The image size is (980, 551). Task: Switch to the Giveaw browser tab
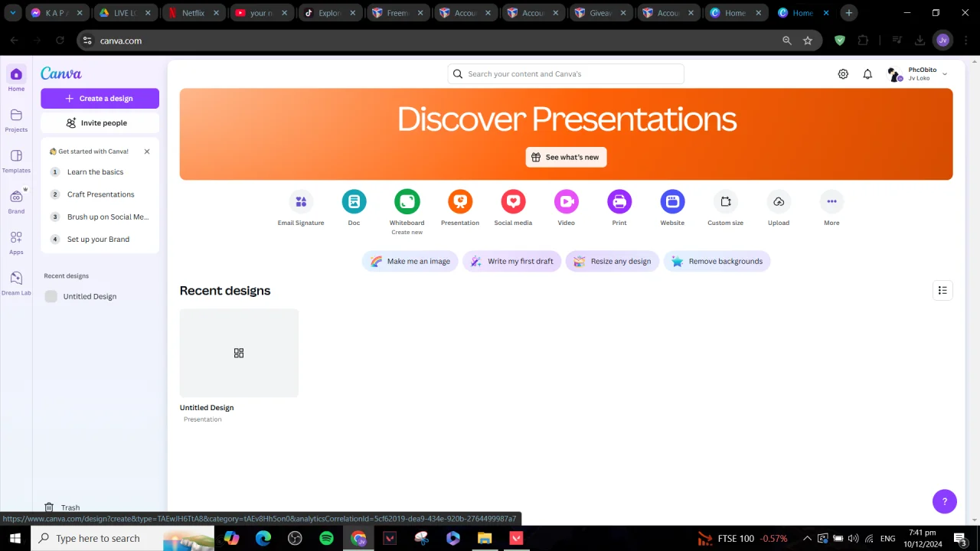click(599, 13)
